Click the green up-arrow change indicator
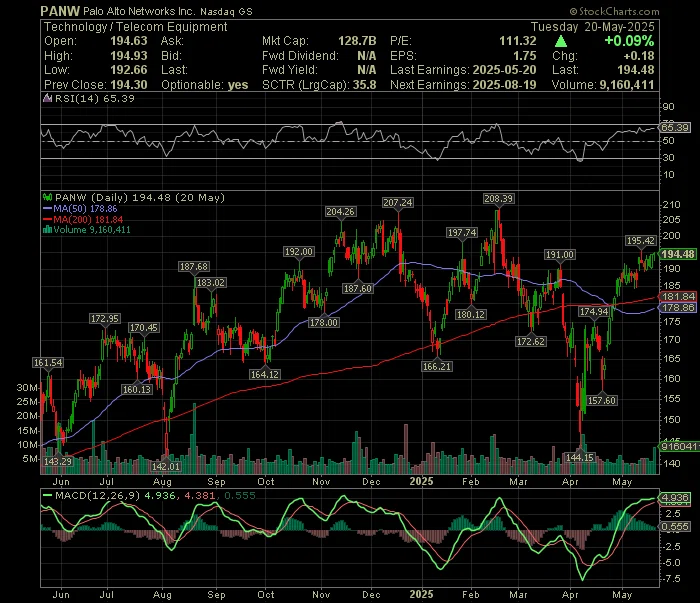700x603 pixels. tap(561, 42)
